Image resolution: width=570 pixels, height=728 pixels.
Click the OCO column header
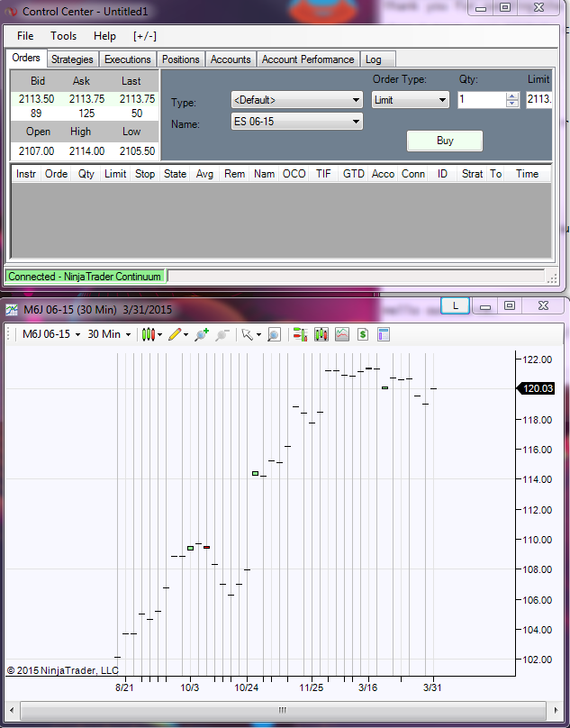point(294,174)
